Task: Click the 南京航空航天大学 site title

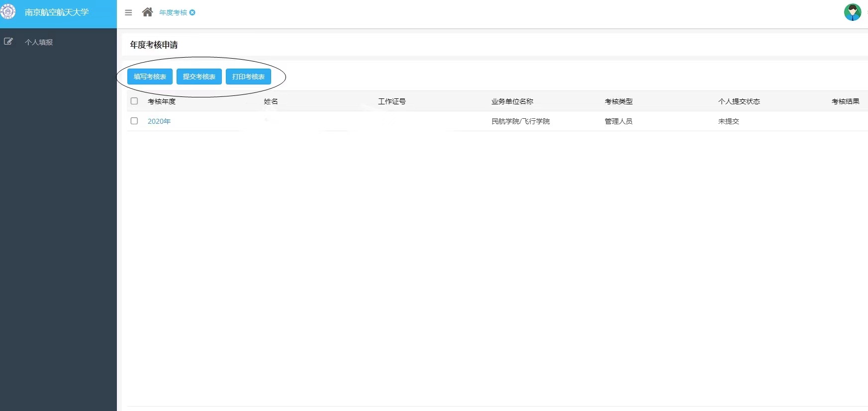Action: tap(57, 12)
